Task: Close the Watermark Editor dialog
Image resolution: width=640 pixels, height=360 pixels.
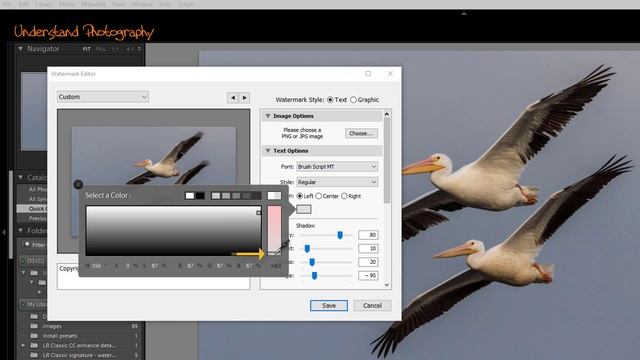Action: point(390,73)
